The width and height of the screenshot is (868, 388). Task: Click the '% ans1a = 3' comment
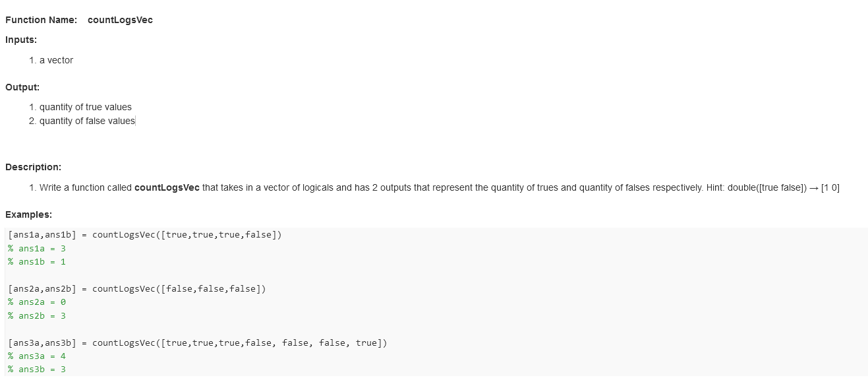(x=37, y=248)
